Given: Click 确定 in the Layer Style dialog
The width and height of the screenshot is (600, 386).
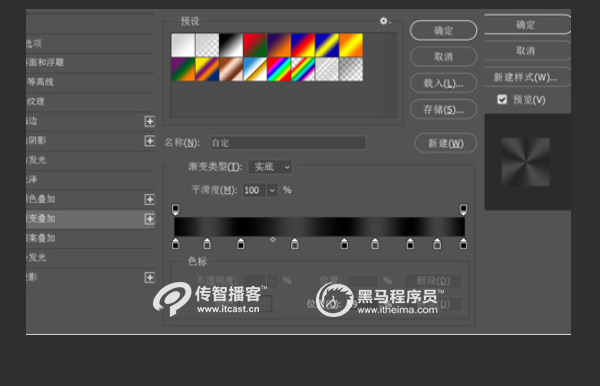Looking at the screenshot, I should click(527, 25).
